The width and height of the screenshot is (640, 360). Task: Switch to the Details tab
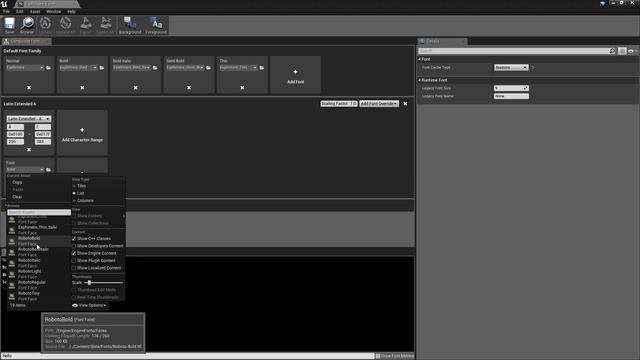(442, 41)
